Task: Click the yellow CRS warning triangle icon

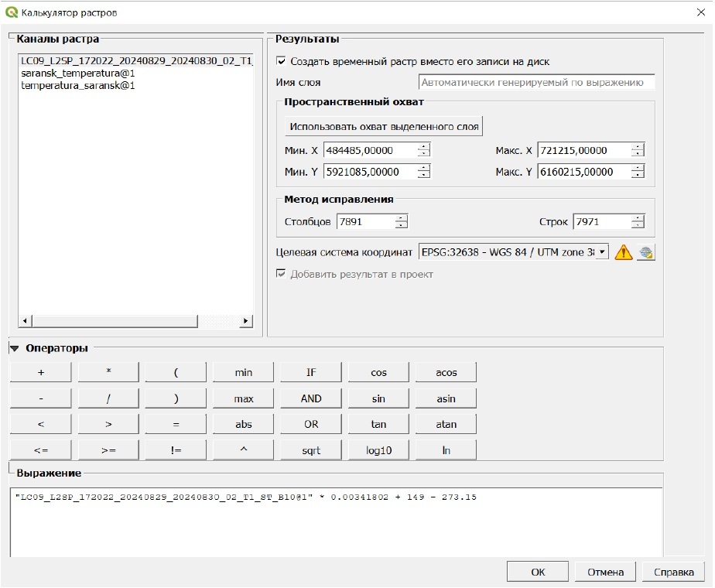Action: tap(623, 252)
